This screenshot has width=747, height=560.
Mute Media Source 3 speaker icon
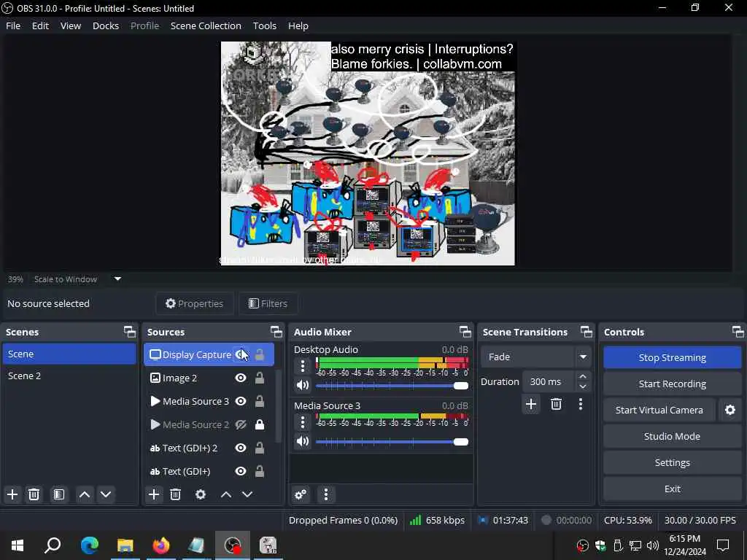point(303,441)
